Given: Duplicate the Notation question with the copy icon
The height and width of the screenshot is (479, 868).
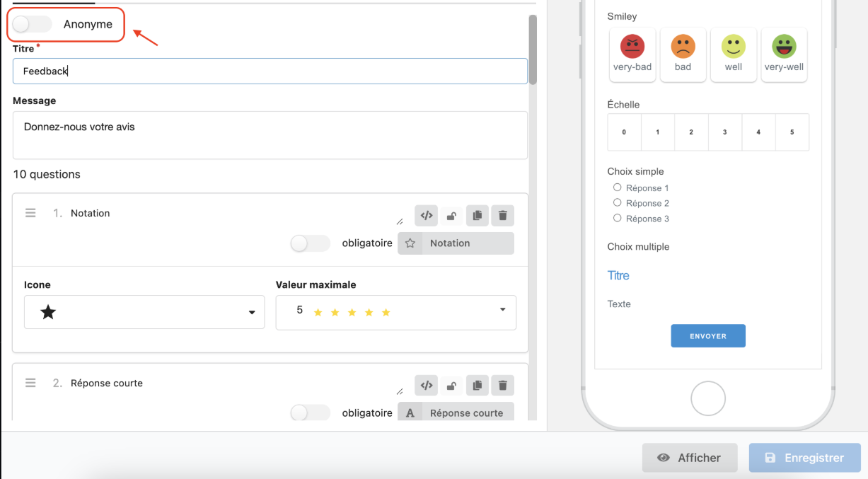Looking at the screenshot, I should point(477,216).
